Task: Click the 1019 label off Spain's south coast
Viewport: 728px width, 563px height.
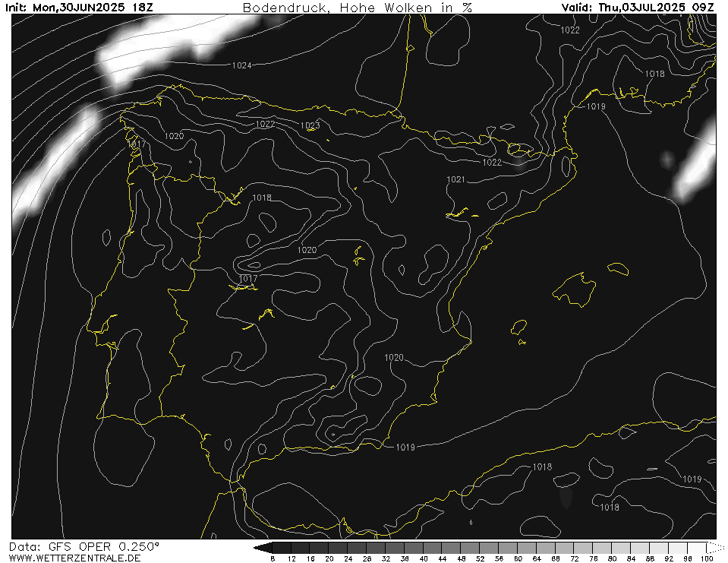Action: pyautogui.click(x=405, y=447)
